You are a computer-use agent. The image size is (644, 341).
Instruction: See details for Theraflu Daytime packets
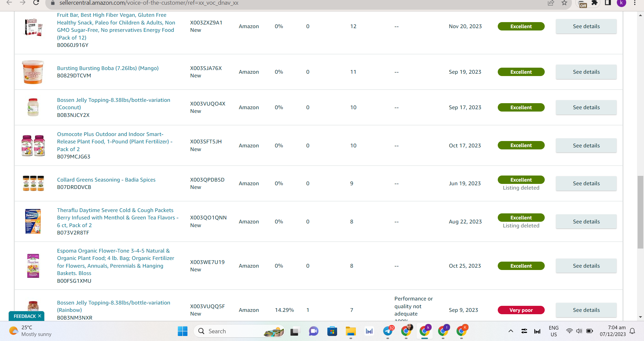coord(586,222)
